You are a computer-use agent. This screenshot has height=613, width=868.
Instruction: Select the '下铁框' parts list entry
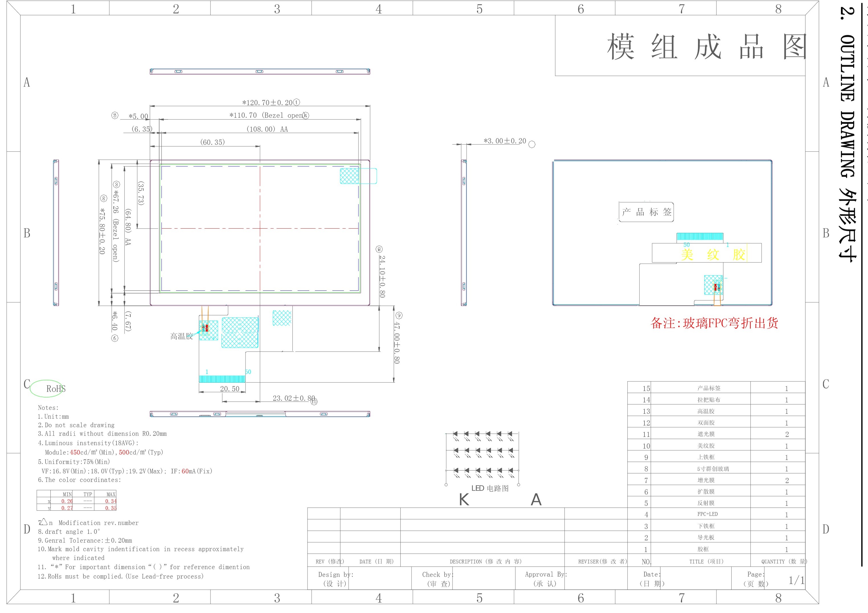click(x=706, y=526)
